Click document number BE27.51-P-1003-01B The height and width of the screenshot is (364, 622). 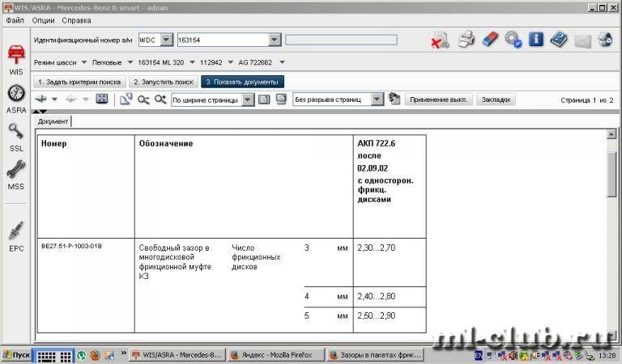point(71,246)
